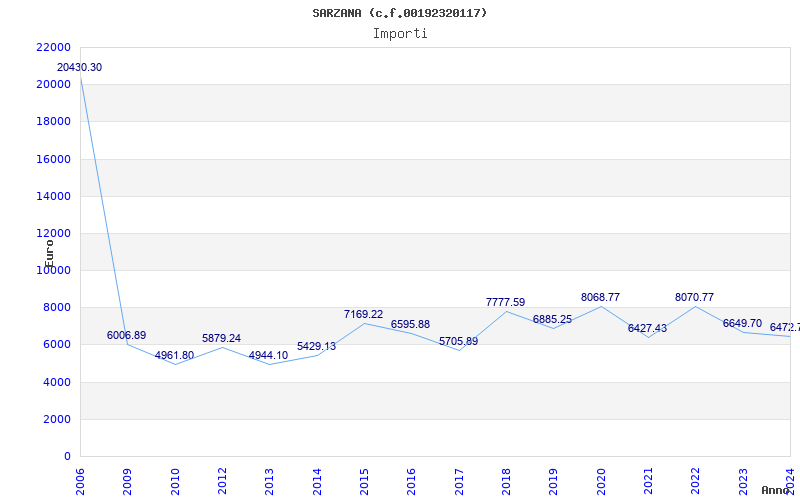
Task: Select the 6885.25 data label
Action: tap(552, 319)
